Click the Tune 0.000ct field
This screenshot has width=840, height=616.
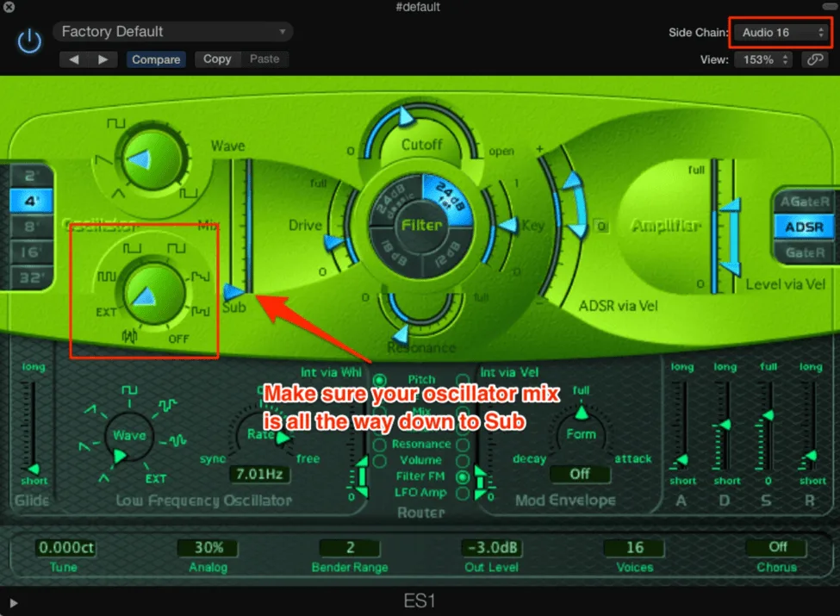65,547
